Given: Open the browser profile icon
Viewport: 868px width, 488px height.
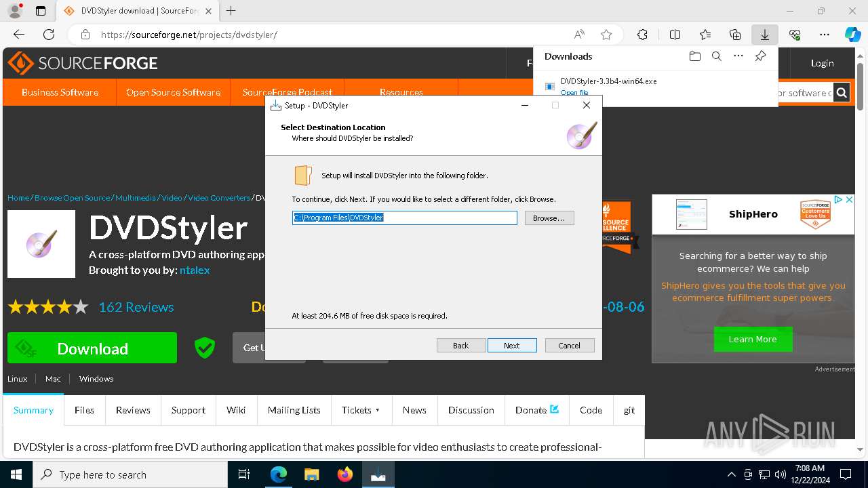Looking at the screenshot, I should [x=14, y=11].
